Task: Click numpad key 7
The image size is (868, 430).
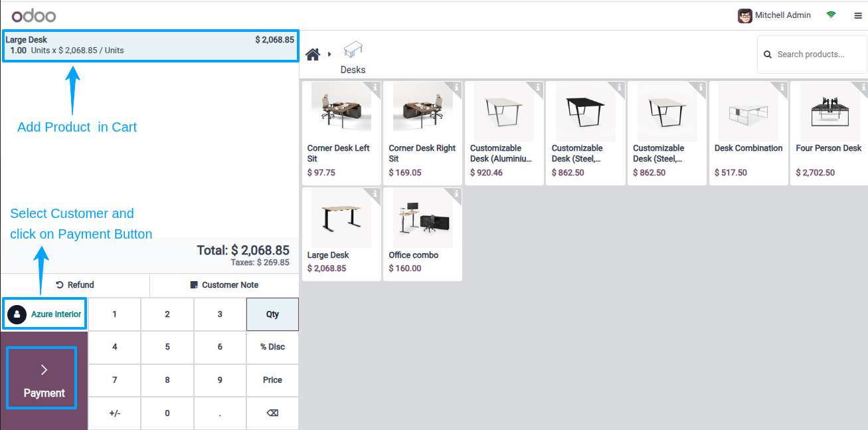Action: click(114, 380)
